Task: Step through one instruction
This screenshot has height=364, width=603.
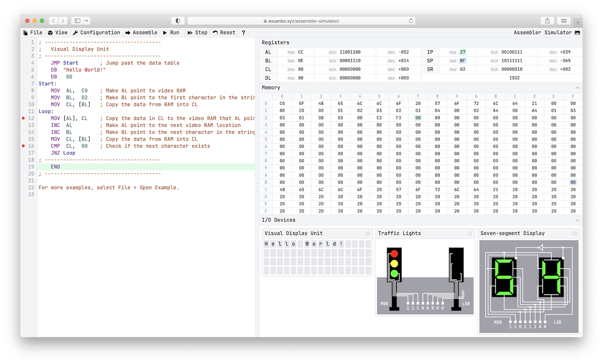Action: click(x=197, y=32)
